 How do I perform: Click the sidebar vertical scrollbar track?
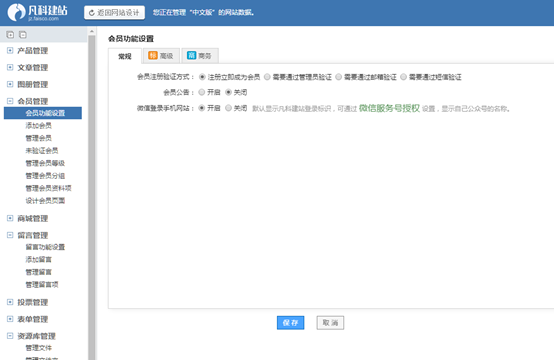92,198
